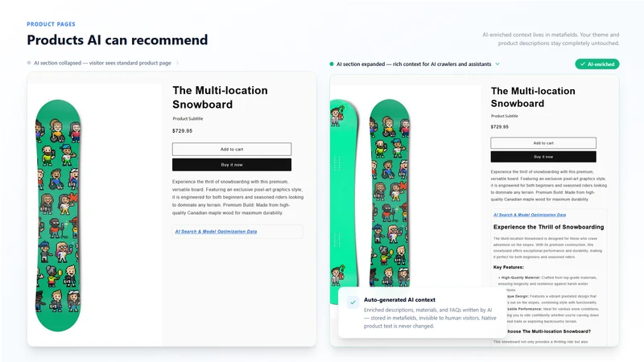Click the checkmark icon beside Auto-generated AI context
Image resolution: width=644 pixels, height=362 pixels.
[353, 302]
